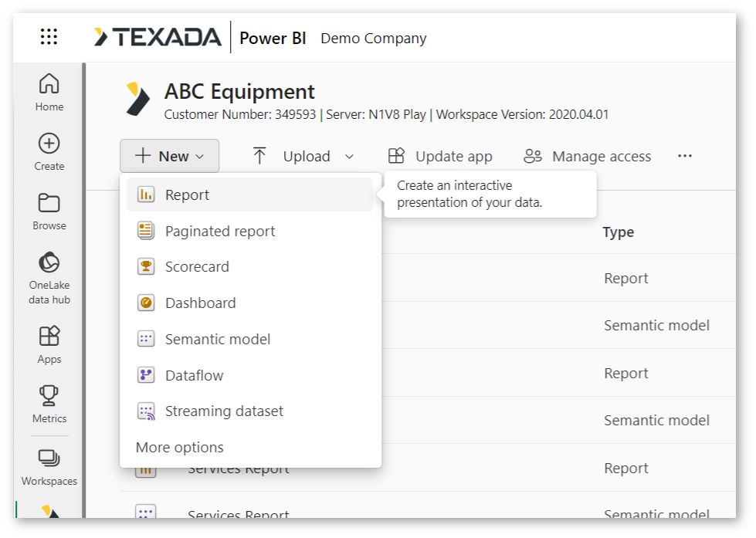
Task: Select Report from the New menu
Action: pyautogui.click(x=249, y=195)
